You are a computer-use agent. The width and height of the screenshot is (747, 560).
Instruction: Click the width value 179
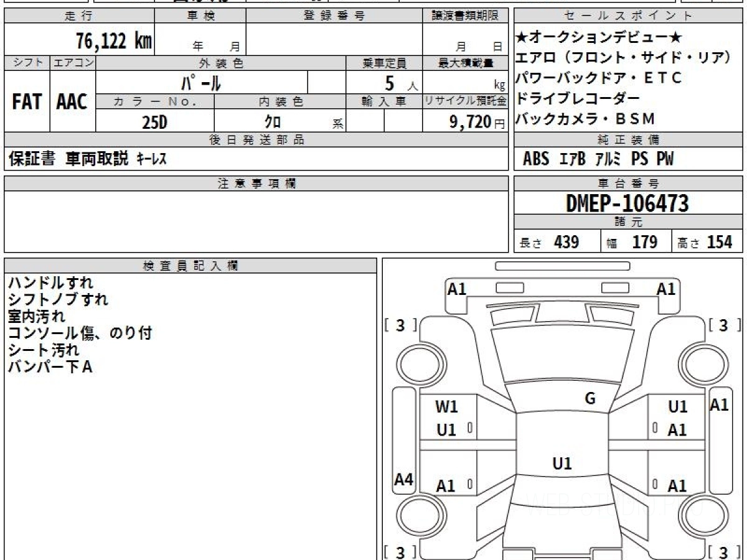coord(645,242)
